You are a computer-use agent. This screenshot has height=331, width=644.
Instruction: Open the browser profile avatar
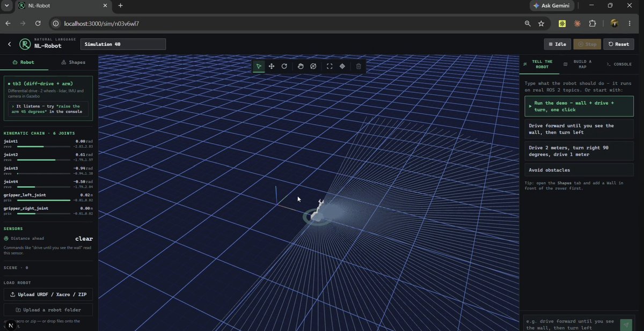[614, 24]
